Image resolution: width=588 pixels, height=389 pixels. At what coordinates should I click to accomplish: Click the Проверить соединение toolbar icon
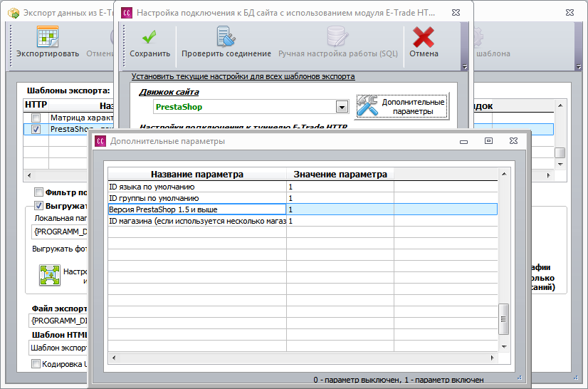pyautogui.click(x=226, y=36)
